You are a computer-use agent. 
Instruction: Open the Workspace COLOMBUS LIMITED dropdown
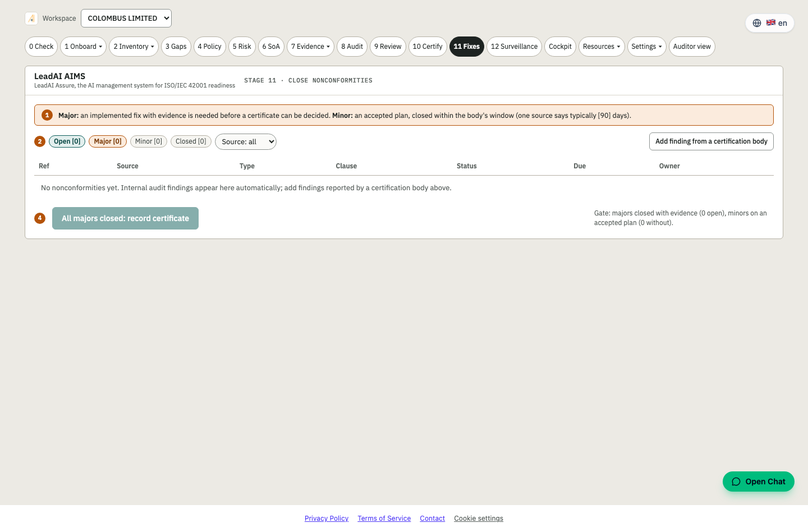tap(126, 18)
